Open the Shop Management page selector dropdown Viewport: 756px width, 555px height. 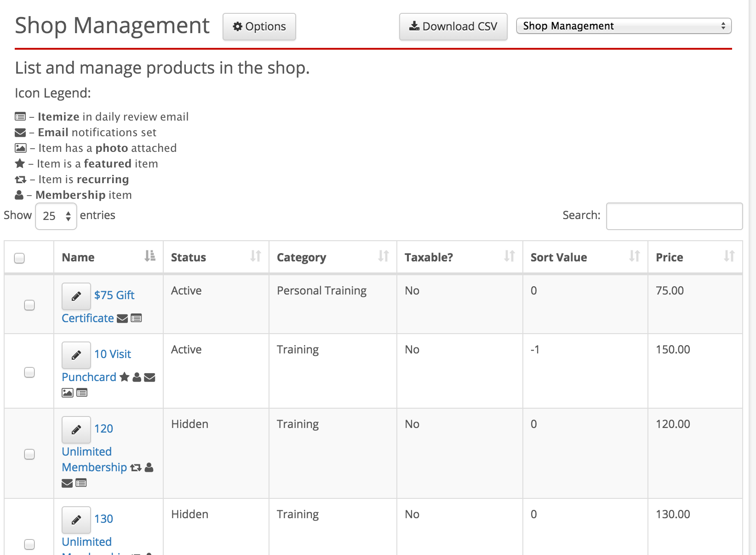(623, 26)
